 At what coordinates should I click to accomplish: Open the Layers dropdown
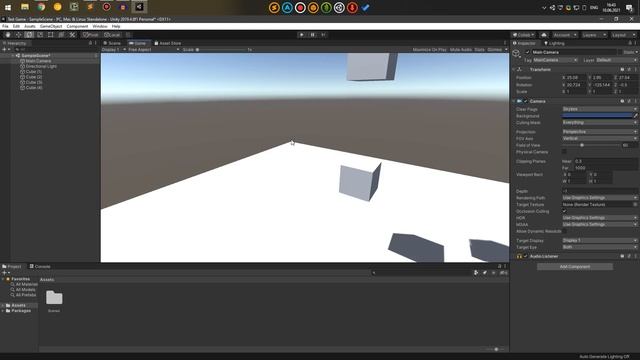coord(594,35)
